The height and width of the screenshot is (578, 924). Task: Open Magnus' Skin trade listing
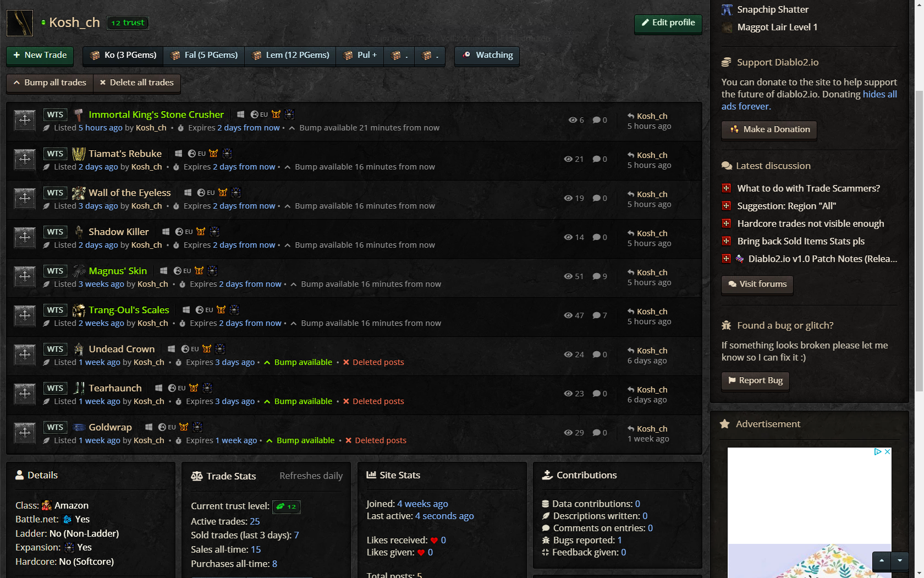point(118,271)
